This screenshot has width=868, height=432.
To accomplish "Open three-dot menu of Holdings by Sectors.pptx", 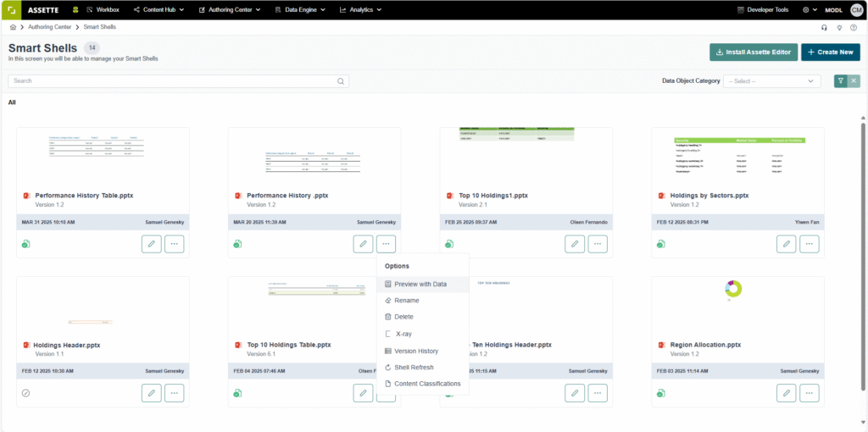I will (810, 244).
